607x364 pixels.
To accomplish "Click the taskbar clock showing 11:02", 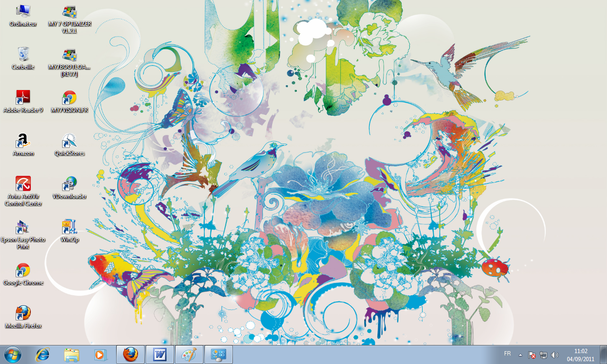I will (580, 355).
